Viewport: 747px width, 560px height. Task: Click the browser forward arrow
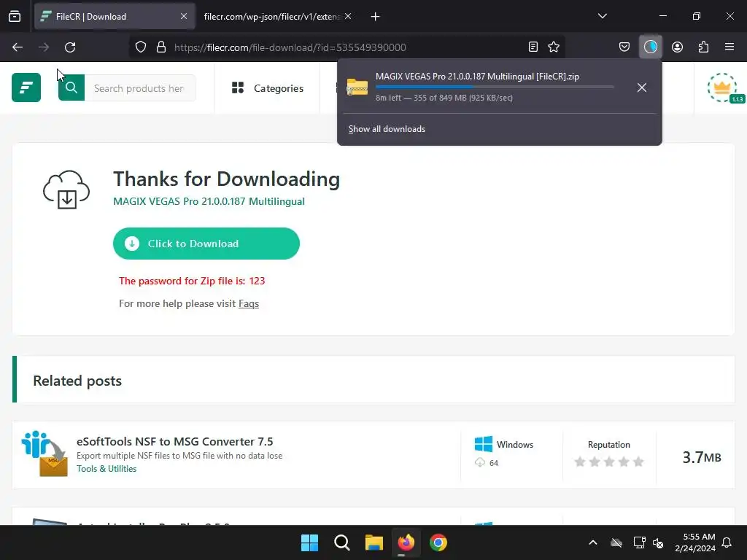tap(44, 47)
